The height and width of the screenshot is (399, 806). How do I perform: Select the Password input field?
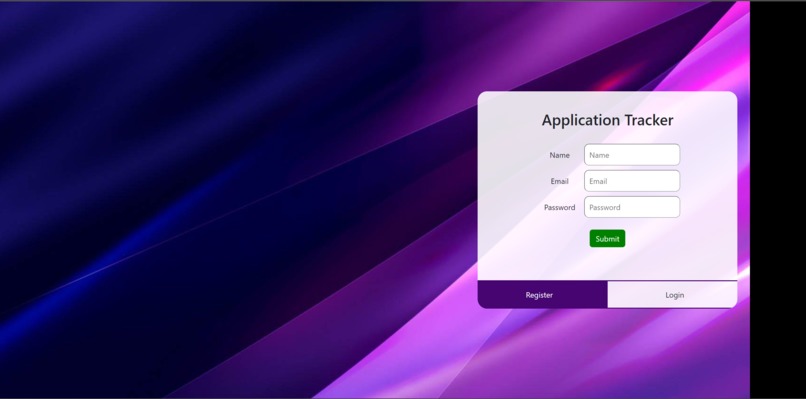click(x=632, y=207)
